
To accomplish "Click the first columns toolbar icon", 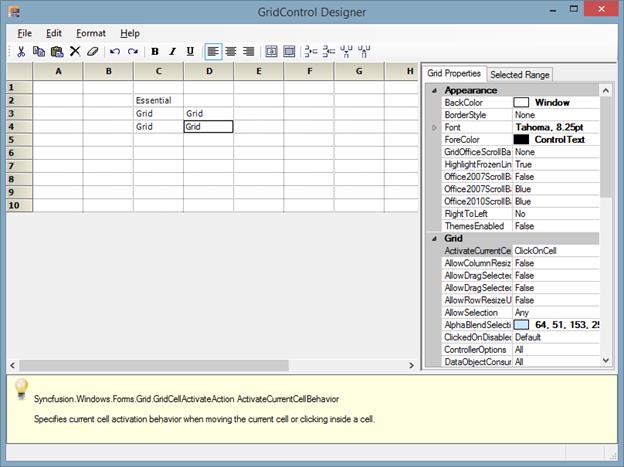I will pyautogui.click(x=346, y=51).
